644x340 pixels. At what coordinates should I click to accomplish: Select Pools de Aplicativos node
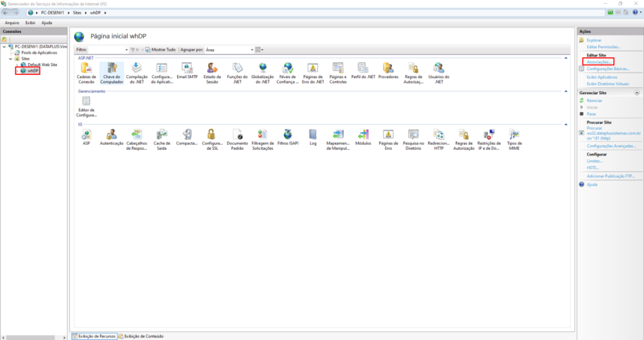[39, 52]
